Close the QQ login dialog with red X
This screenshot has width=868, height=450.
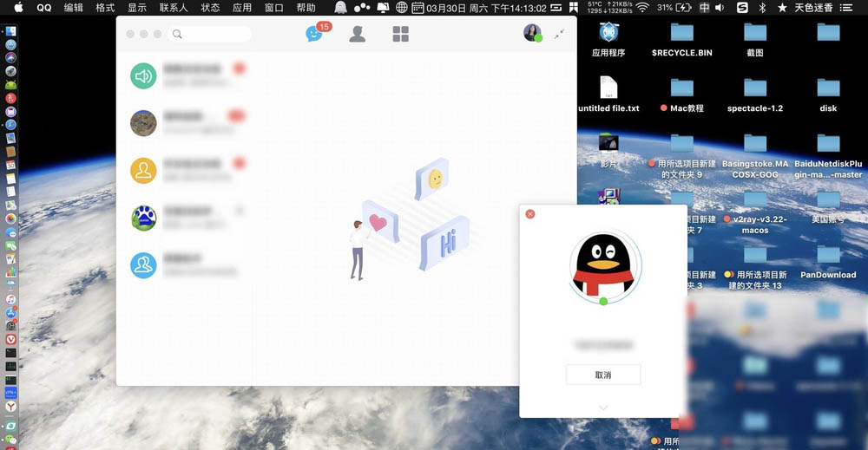point(529,214)
